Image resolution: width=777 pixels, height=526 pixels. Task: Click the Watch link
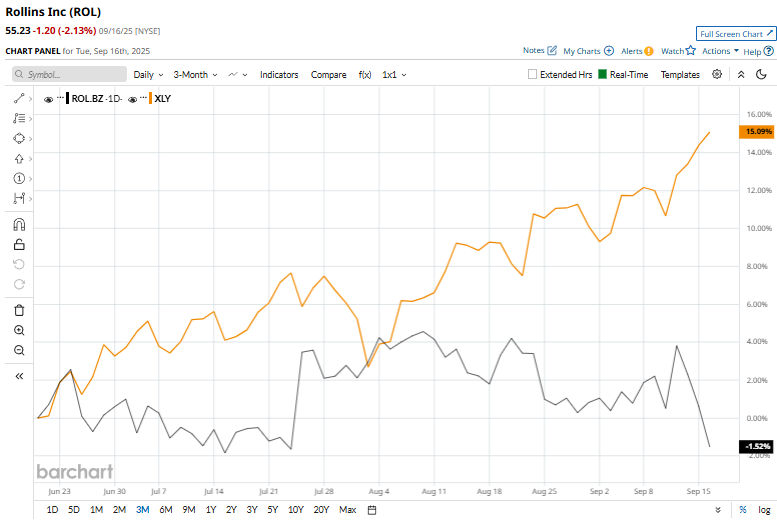coord(672,51)
